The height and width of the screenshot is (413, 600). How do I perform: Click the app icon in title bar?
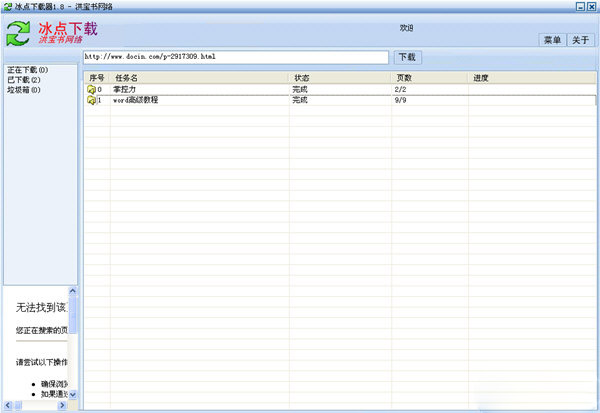[8, 7]
